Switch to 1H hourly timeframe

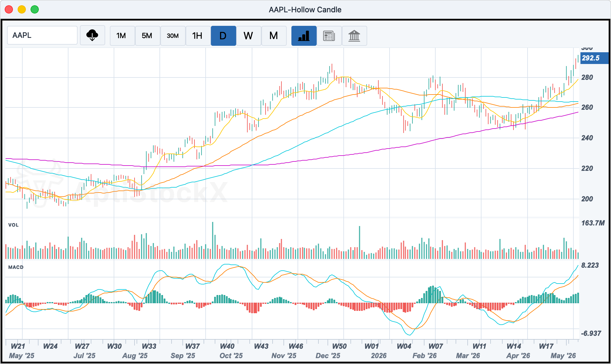198,36
